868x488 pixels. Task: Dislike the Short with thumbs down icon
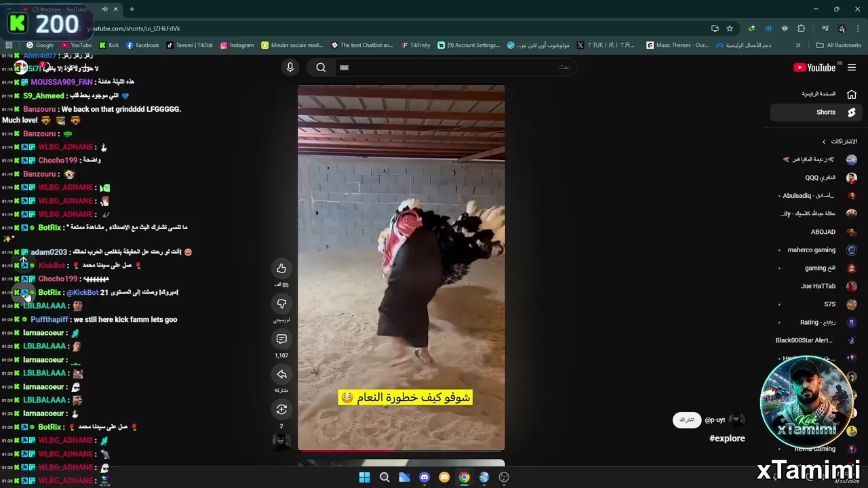[x=281, y=304]
